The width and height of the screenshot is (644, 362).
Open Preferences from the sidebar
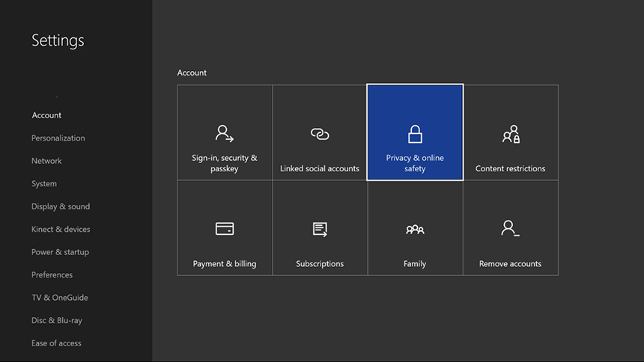pos(52,275)
